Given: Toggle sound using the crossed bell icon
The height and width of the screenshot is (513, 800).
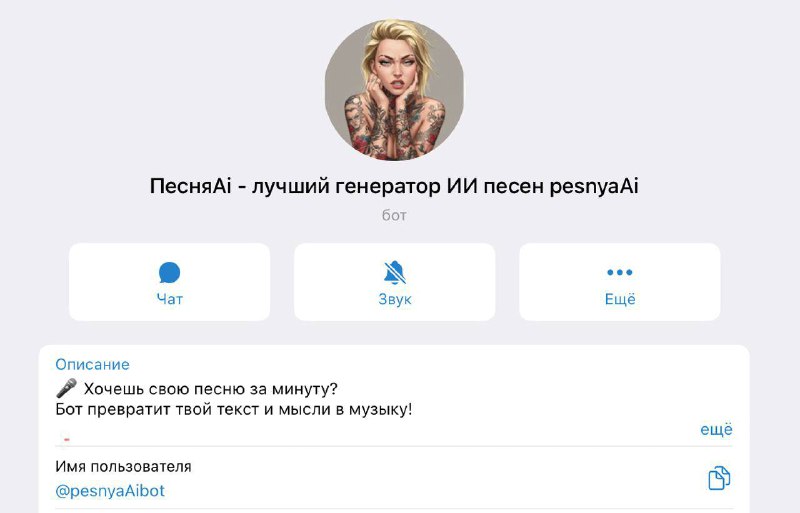Looking at the screenshot, I should (x=394, y=273).
